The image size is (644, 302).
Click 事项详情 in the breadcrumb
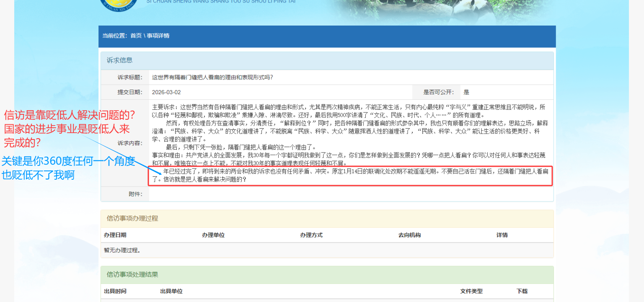pyautogui.click(x=158, y=36)
